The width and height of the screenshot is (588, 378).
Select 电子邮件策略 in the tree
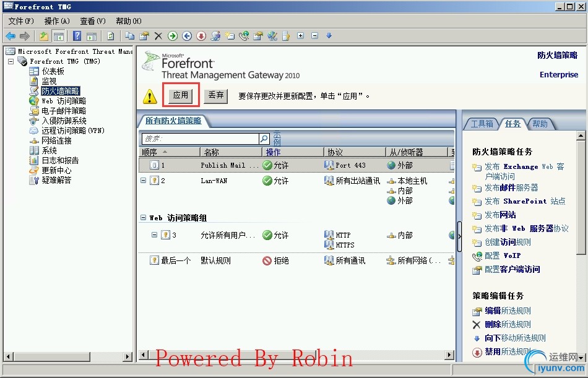coord(64,111)
